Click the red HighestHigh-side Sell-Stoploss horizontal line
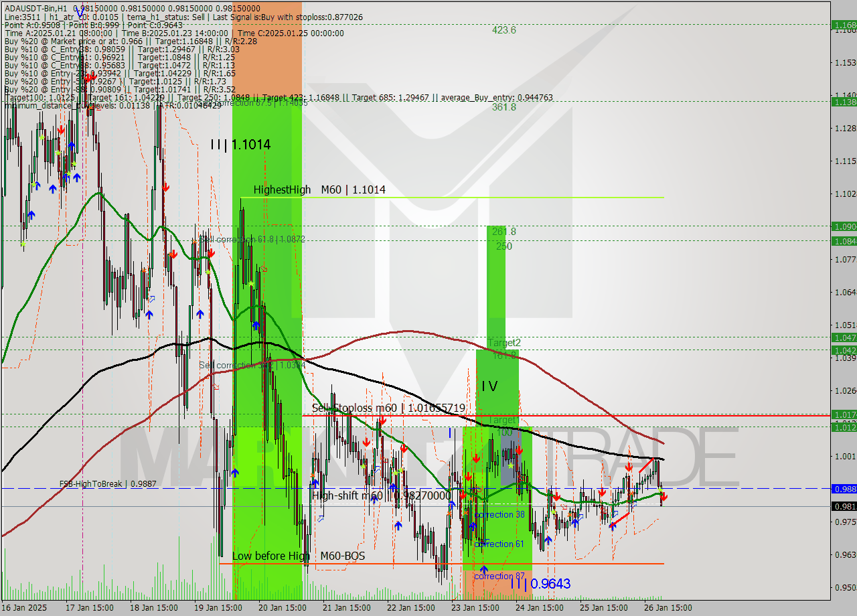Viewport: 857px width, 616px height. coord(566,415)
